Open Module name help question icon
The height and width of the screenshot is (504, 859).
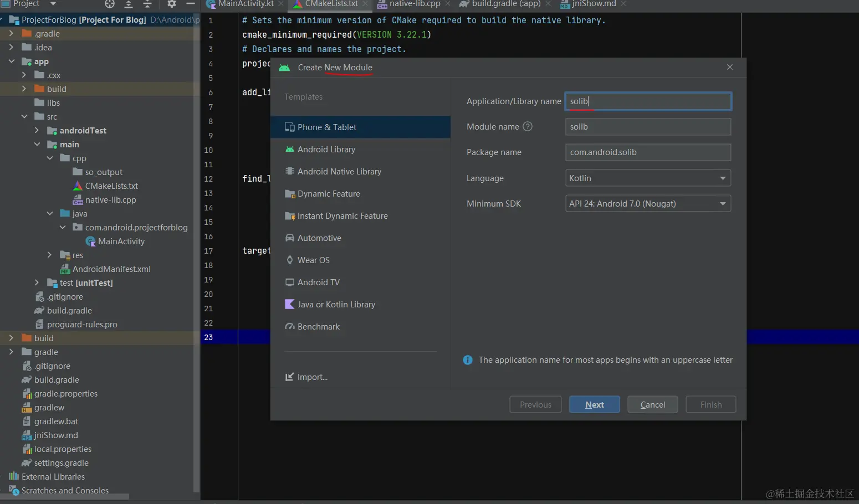[x=528, y=126]
